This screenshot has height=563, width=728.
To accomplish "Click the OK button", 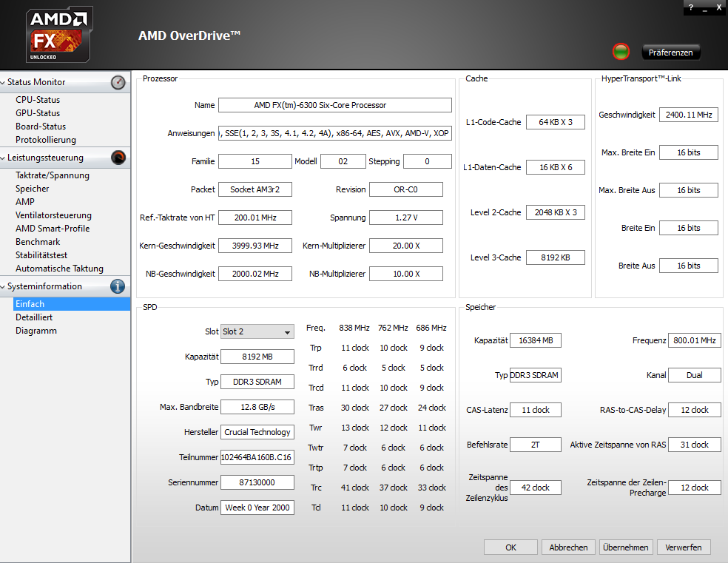I will 510,547.
